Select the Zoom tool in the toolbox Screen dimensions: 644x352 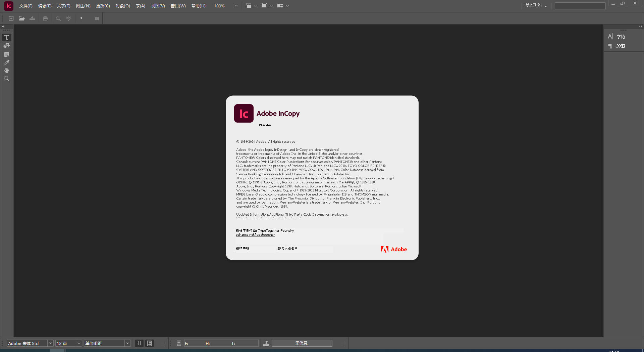pos(7,79)
